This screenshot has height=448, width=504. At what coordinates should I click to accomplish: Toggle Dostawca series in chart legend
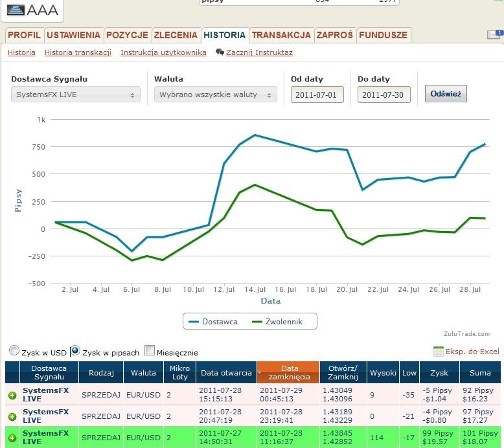pyautogui.click(x=212, y=322)
